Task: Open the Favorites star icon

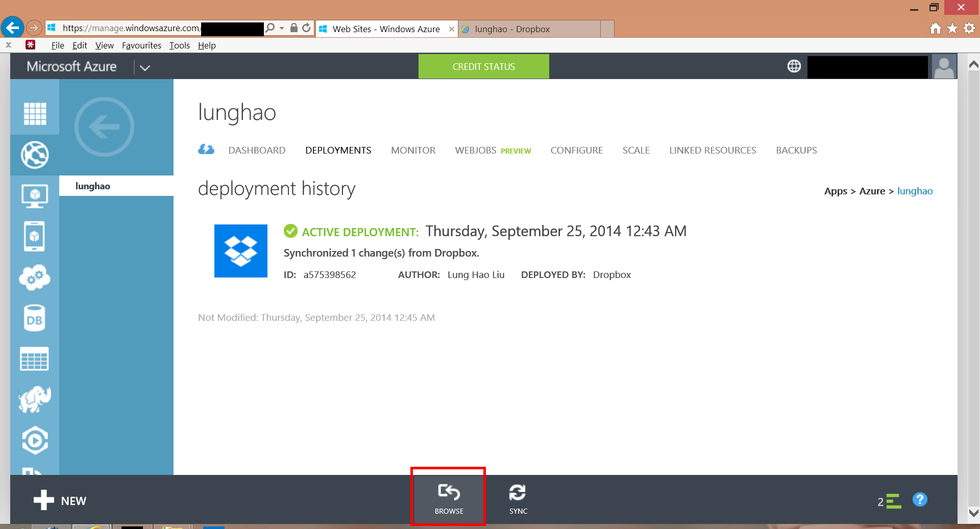Action: pos(952,29)
